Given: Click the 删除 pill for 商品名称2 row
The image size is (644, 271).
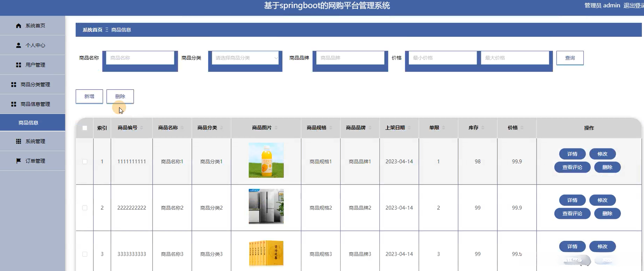Looking at the screenshot, I should (x=607, y=214).
